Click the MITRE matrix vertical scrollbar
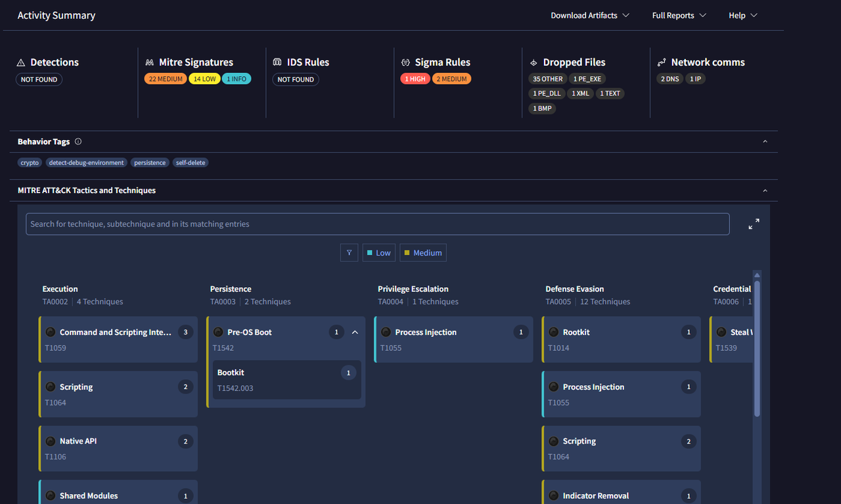This screenshot has height=504, width=841. click(x=757, y=348)
